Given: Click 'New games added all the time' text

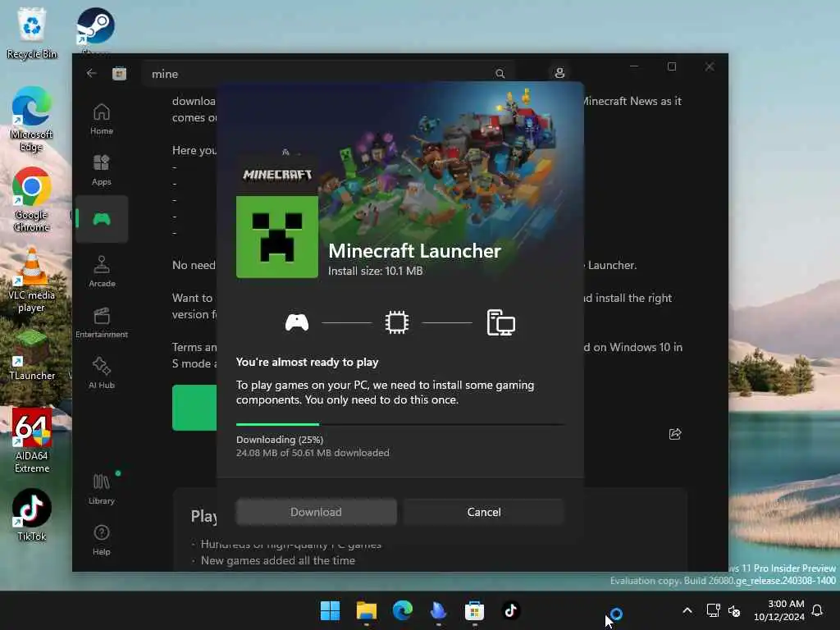Looking at the screenshot, I should [277, 561].
